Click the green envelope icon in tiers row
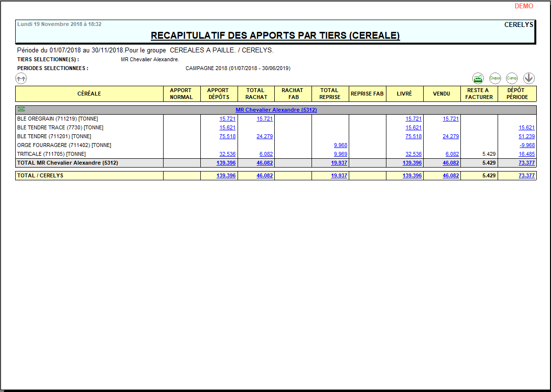The image size is (551, 392). 21,109
